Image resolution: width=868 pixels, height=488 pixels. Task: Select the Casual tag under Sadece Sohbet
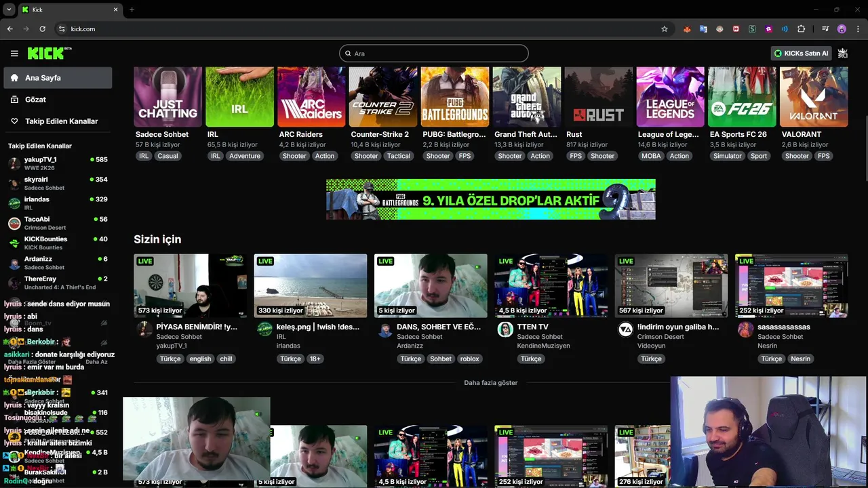tap(167, 156)
